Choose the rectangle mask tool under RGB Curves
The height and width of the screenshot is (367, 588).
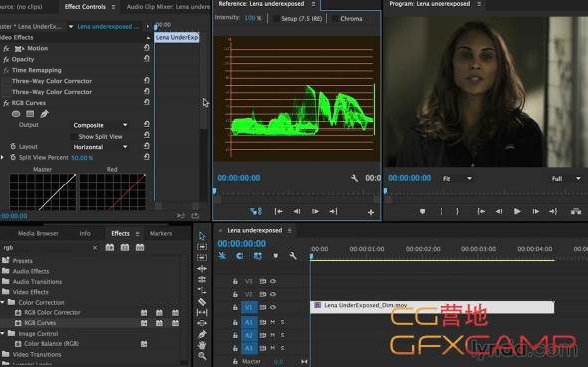pos(30,114)
